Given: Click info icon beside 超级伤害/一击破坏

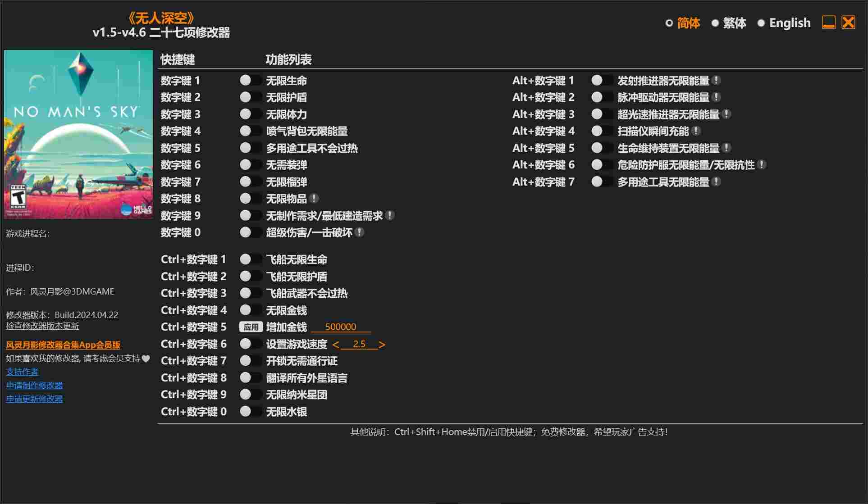Looking at the screenshot, I should tap(359, 232).
